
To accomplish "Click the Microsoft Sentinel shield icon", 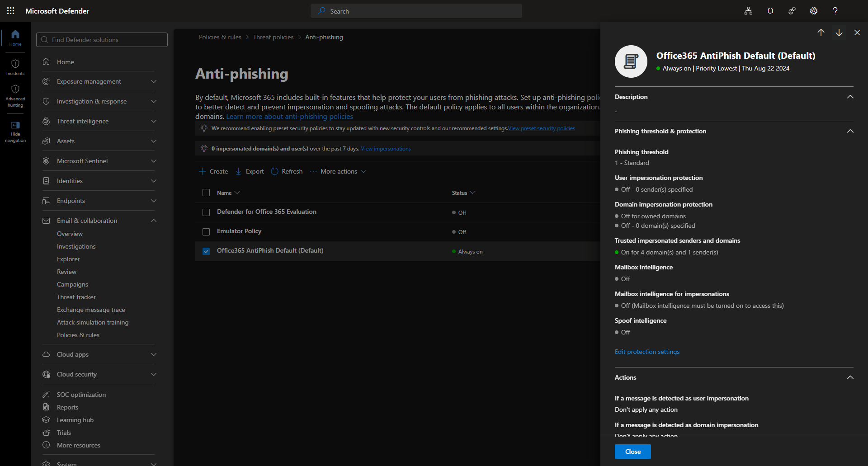I will pos(46,161).
